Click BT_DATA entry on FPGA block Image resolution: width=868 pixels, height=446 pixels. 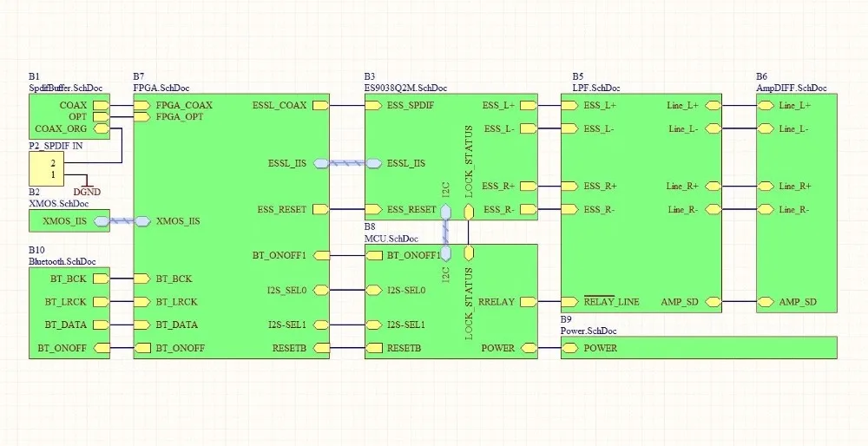point(142,325)
